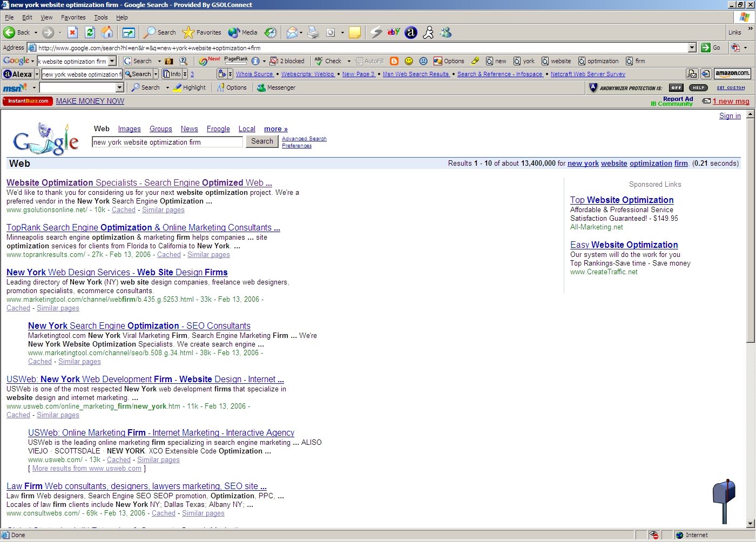Click the Print icon
756x542 pixels.
(x=313, y=32)
